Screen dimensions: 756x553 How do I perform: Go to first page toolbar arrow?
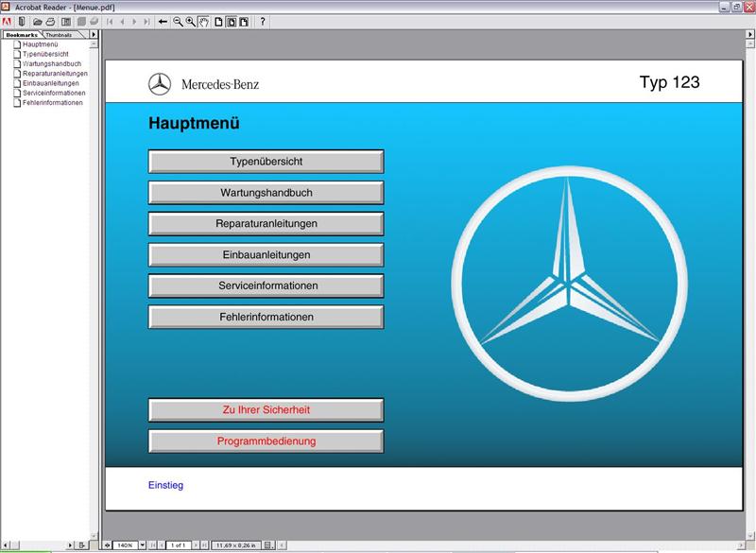pos(110,22)
